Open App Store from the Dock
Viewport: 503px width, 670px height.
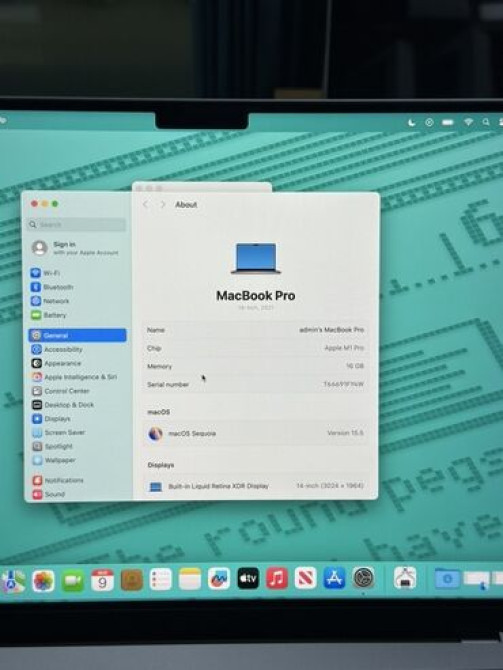point(335,578)
